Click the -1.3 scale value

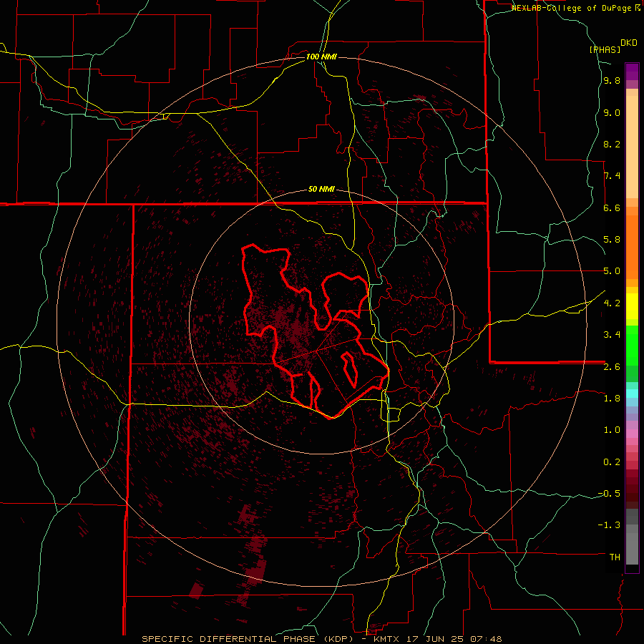pos(609,525)
